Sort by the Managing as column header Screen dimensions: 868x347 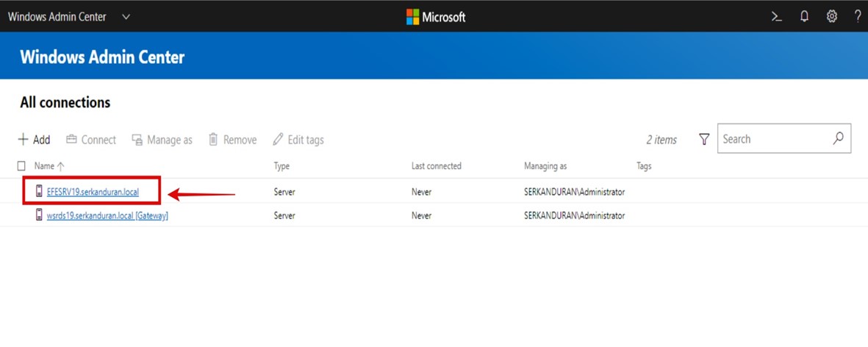pyautogui.click(x=545, y=165)
